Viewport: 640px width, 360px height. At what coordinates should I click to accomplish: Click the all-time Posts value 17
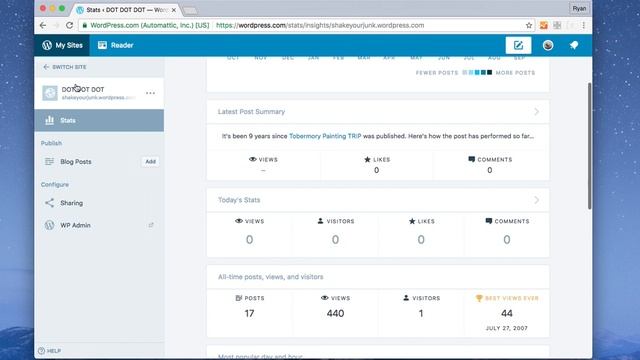249,313
